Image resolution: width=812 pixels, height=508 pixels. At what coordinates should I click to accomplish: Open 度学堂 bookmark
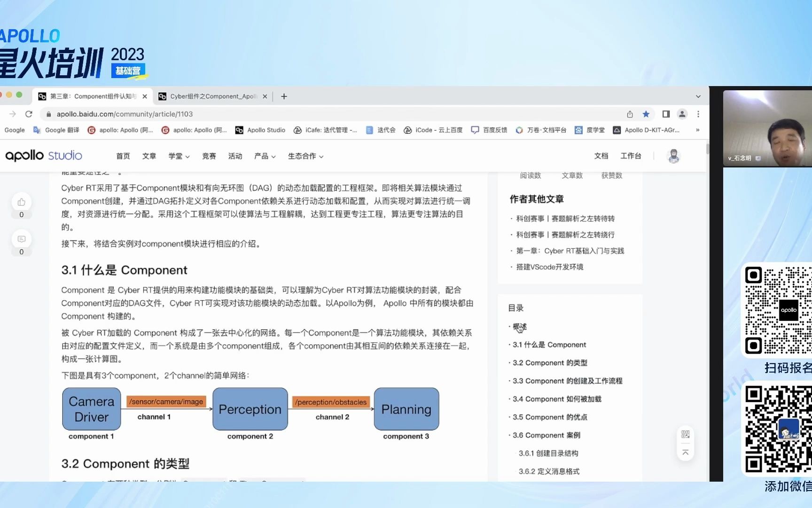tap(590, 130)
